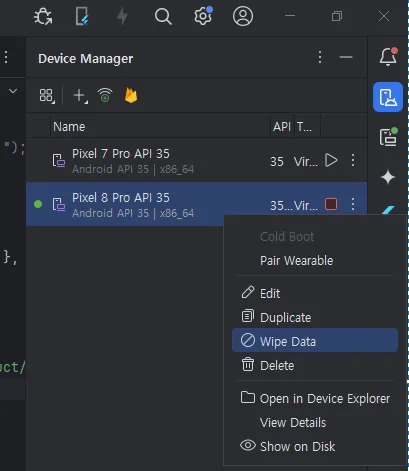Open device grouping options icon
This screenshot has height=471, width=409.
(x=47, y=96)
